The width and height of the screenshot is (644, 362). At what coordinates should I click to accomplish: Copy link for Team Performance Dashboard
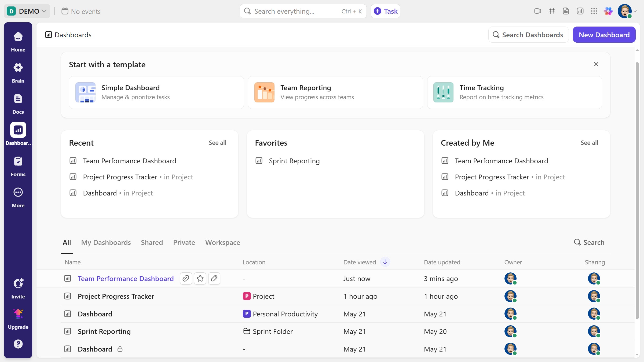(186, 278)
